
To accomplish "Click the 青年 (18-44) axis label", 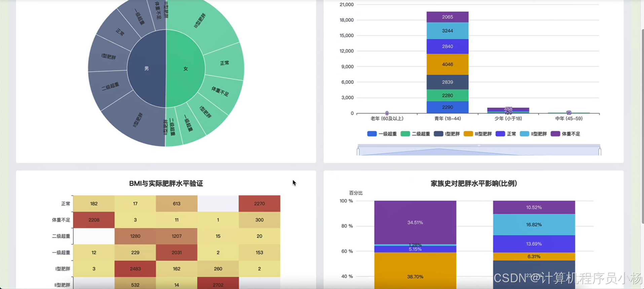I will pyautogui.click(x=447, y=119).
